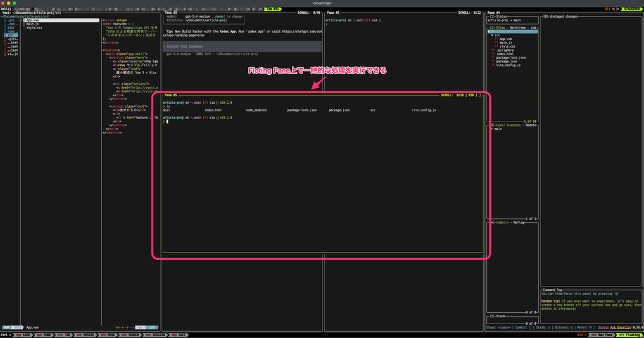The image size is (644, 338).
Task: Select package-lock.json in lazygit Files
Action: point(511,57)
